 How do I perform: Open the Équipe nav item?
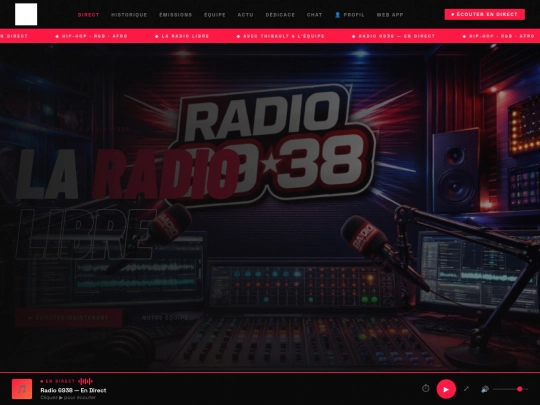[x=215, y=15]
